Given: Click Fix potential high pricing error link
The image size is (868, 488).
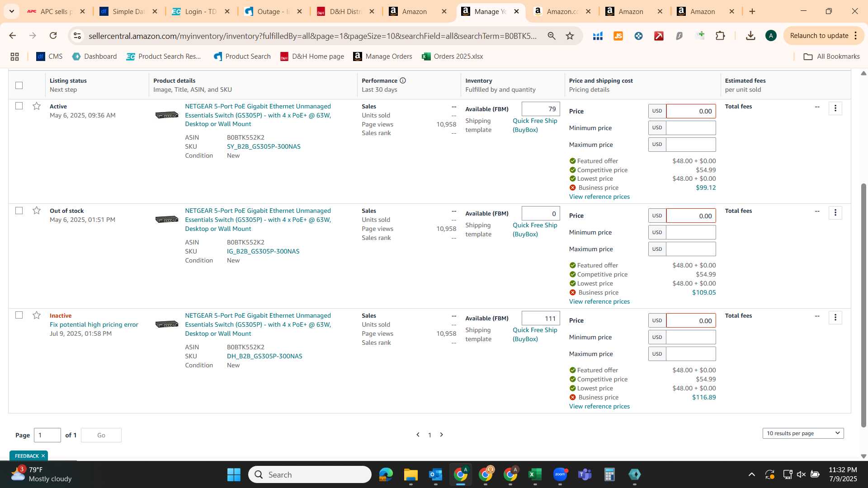Looking at the screenshot, I should coord(94,324).
